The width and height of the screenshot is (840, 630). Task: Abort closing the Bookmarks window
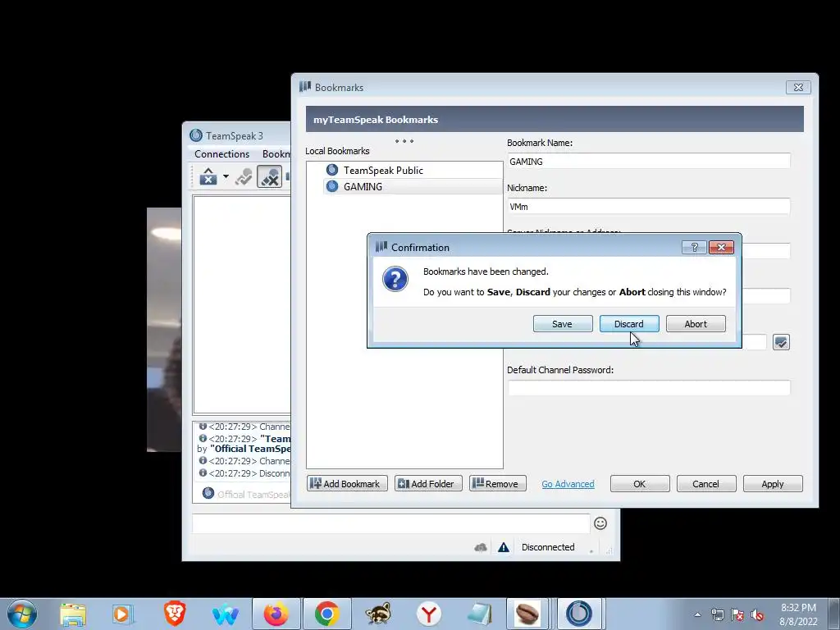pos(696,323)
